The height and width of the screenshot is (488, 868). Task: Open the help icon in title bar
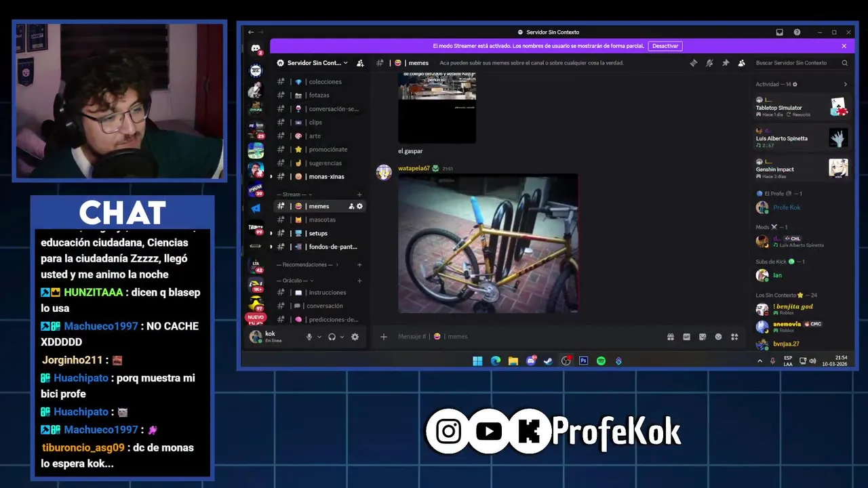(x=797, y=32)
